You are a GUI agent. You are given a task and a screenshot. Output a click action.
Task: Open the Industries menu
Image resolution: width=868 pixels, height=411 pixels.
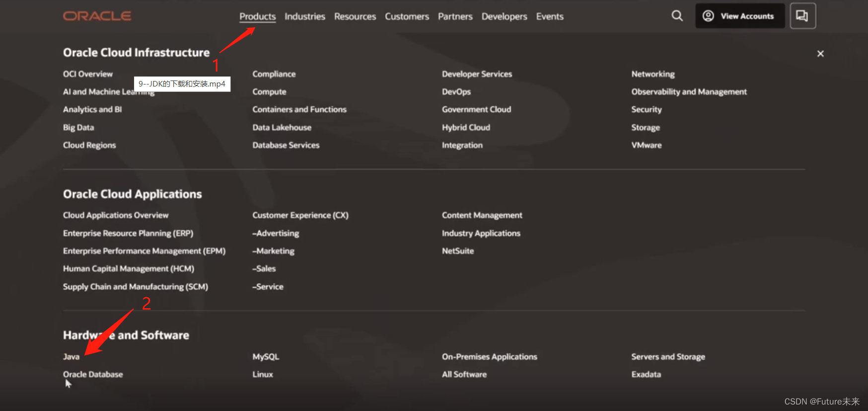tap(305, 16)
